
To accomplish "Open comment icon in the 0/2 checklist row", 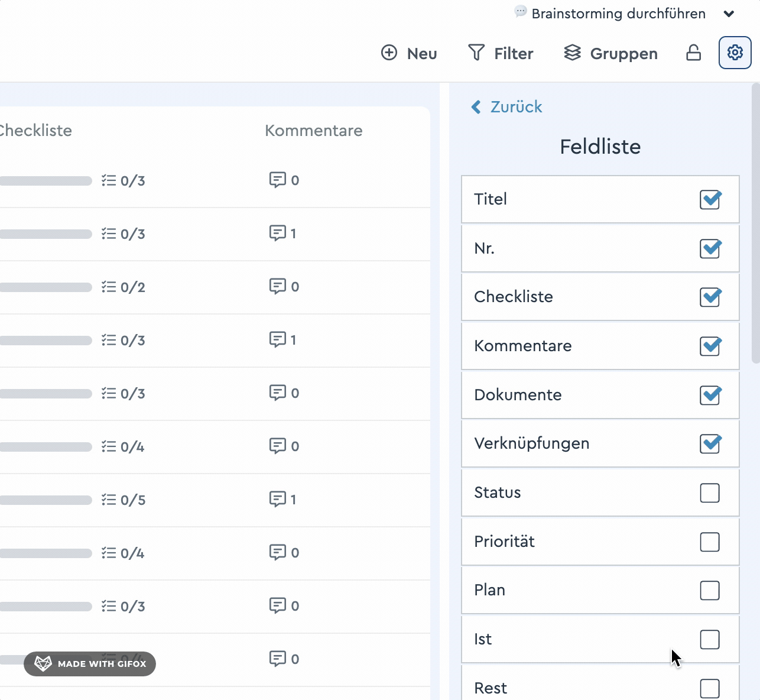I will (x=277, y=286).
